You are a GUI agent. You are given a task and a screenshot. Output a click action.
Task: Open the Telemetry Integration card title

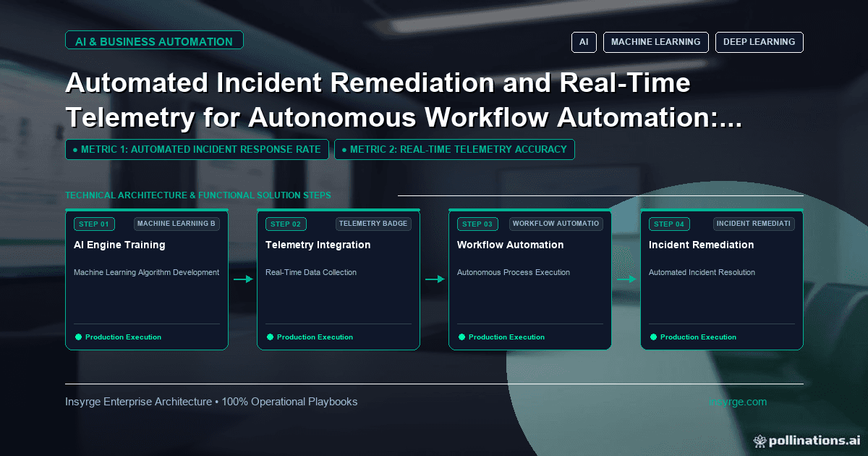tap(318, 245)
